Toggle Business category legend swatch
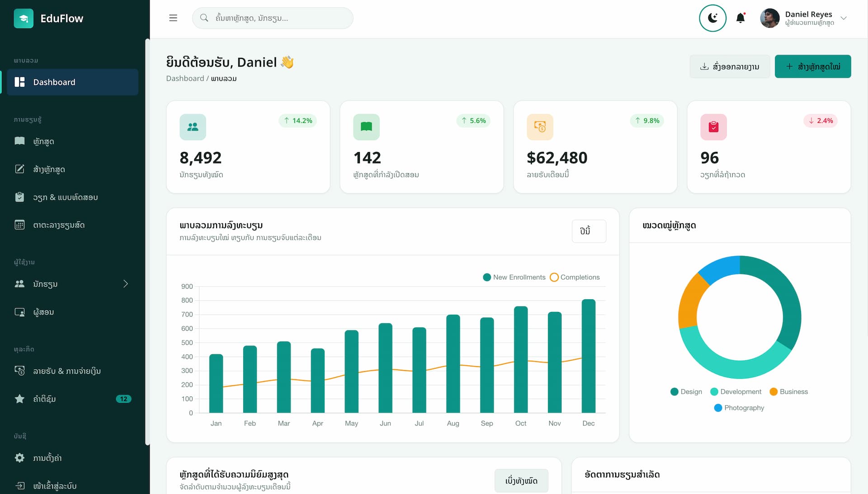 [774, 392]
